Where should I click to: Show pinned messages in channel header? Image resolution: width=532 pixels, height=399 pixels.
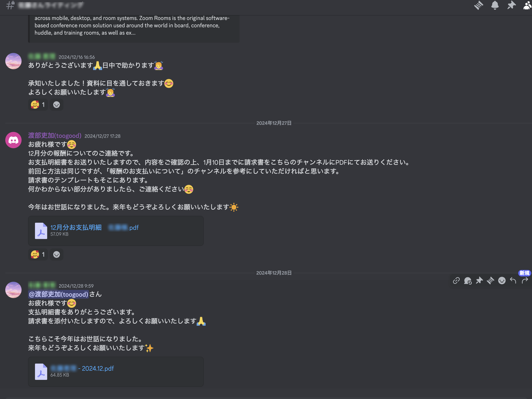[x=511, y=5]
